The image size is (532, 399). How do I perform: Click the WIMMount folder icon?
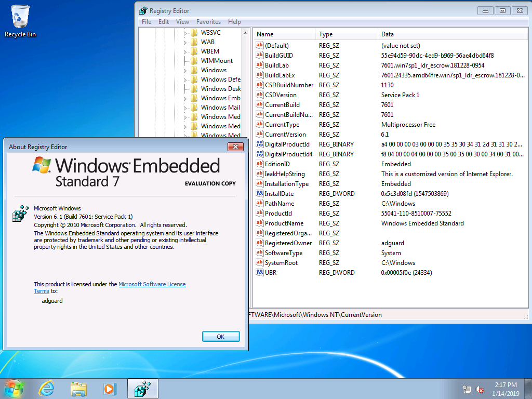click(194, 61)
